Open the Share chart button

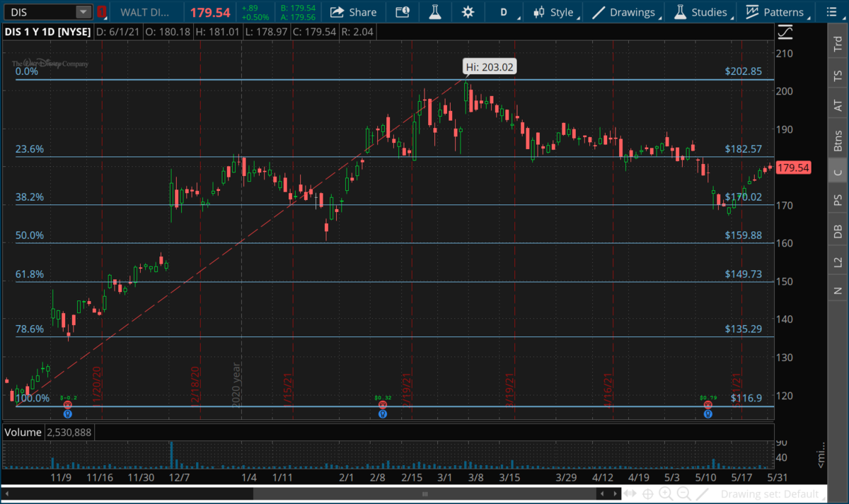click(353, 12)
